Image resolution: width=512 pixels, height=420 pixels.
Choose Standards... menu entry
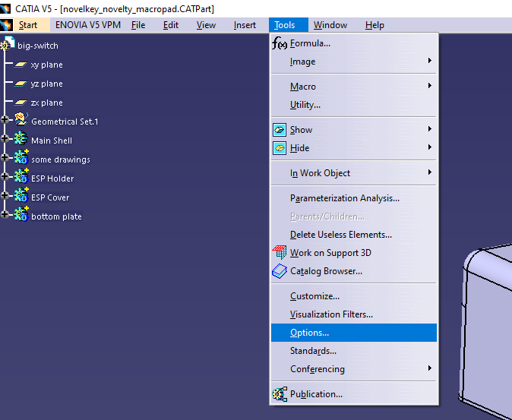pos(354,351)
